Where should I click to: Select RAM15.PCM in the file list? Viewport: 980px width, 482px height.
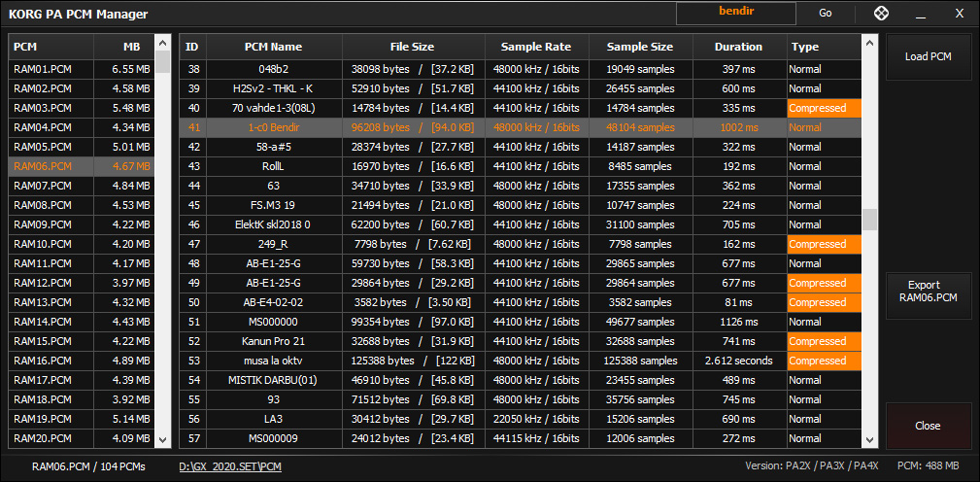pyautogui.click(x=82, y=341)
